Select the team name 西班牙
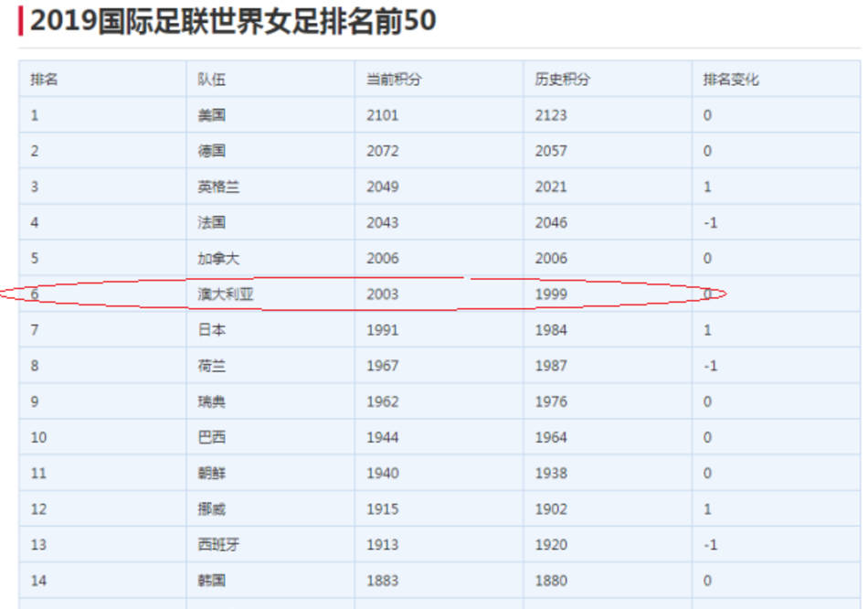This screenshot has width=868, height=609. [x=218, y=545]
